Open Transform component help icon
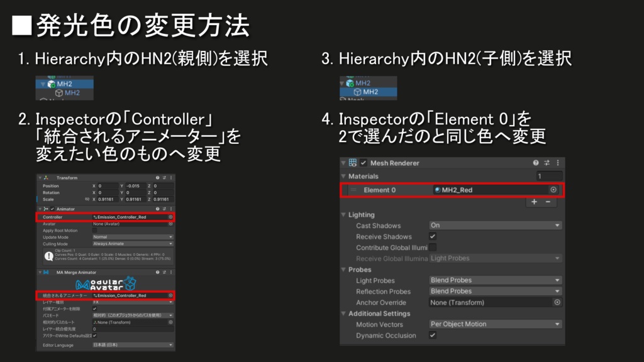This screenshot has height=362, width=644. [157, 178]
